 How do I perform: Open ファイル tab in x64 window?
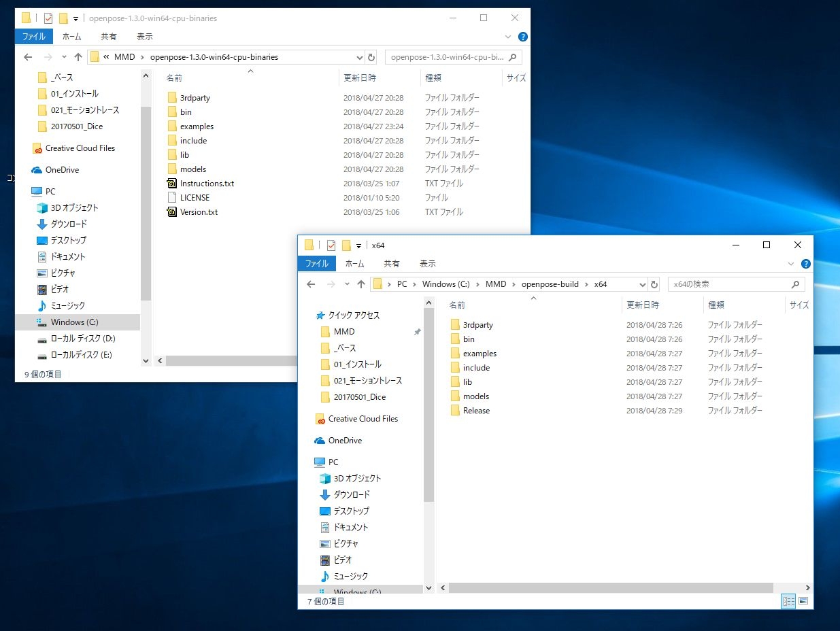(317, 264)
